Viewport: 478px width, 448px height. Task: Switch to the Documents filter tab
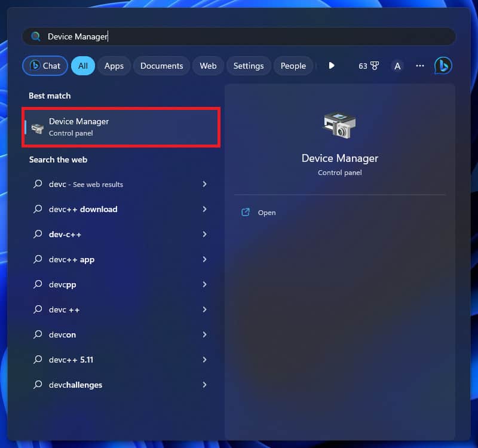(x=161, y=66)
